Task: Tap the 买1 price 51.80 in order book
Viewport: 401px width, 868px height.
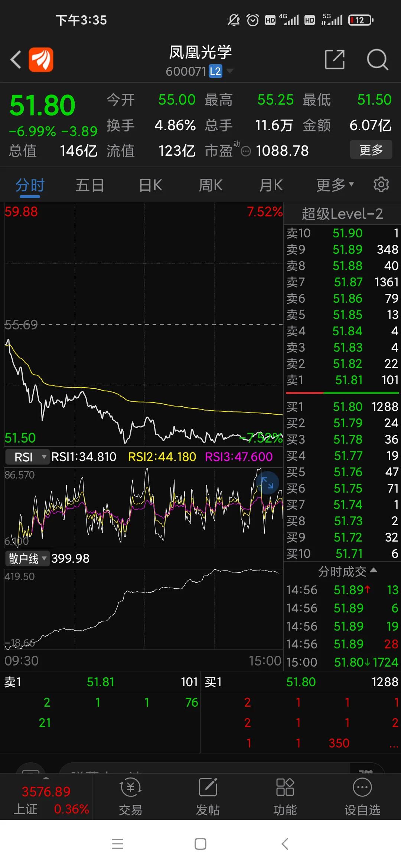Action: (x=348, y=407)
